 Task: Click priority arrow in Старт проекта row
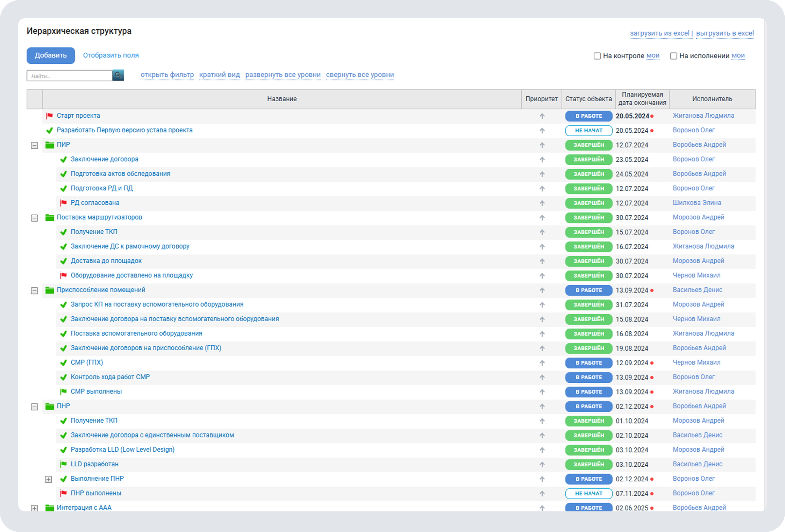tap(542, 116)
